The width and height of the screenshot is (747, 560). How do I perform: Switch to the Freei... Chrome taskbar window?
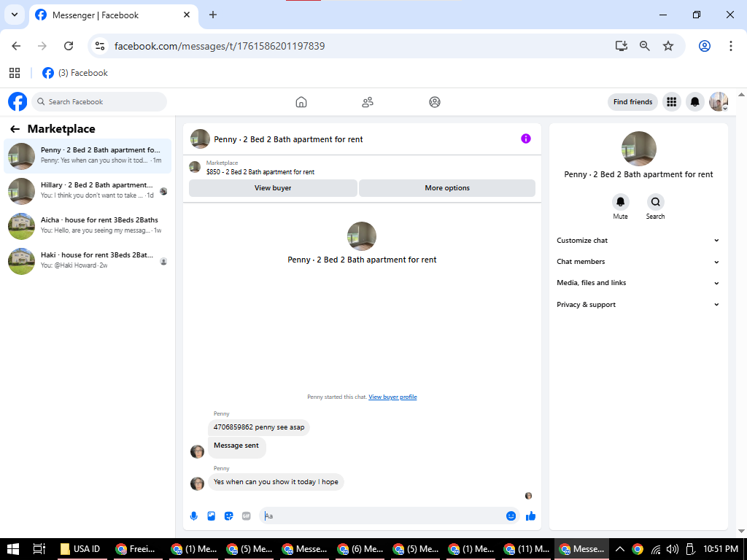(x=136, y=549)
